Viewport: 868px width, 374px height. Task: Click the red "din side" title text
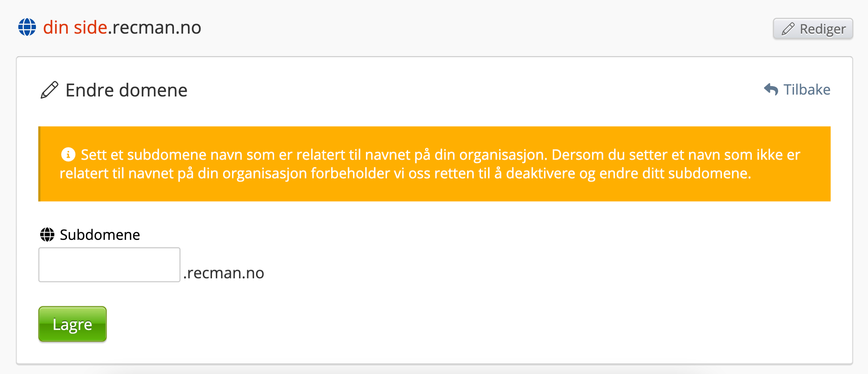pyautogui.click(x=75, y=28)
